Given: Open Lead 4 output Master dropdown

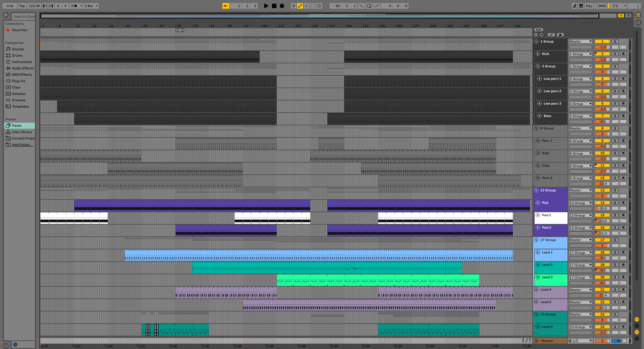Looking at the screenshot, I should point(580,290).
